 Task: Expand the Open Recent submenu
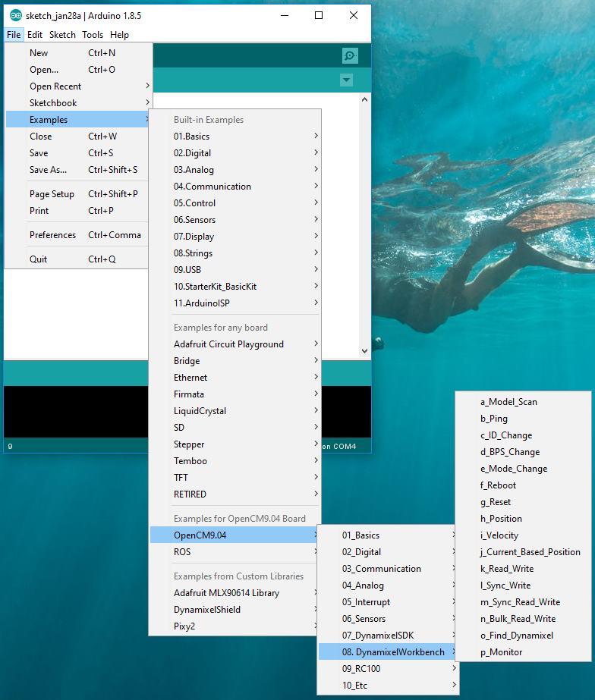pyautogui.click(x=55, y=86)
